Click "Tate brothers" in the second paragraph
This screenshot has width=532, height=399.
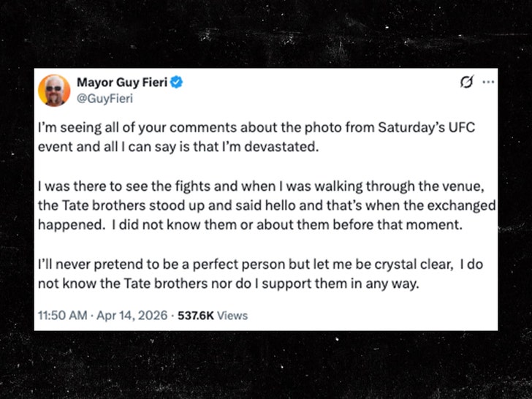[96, 206]
